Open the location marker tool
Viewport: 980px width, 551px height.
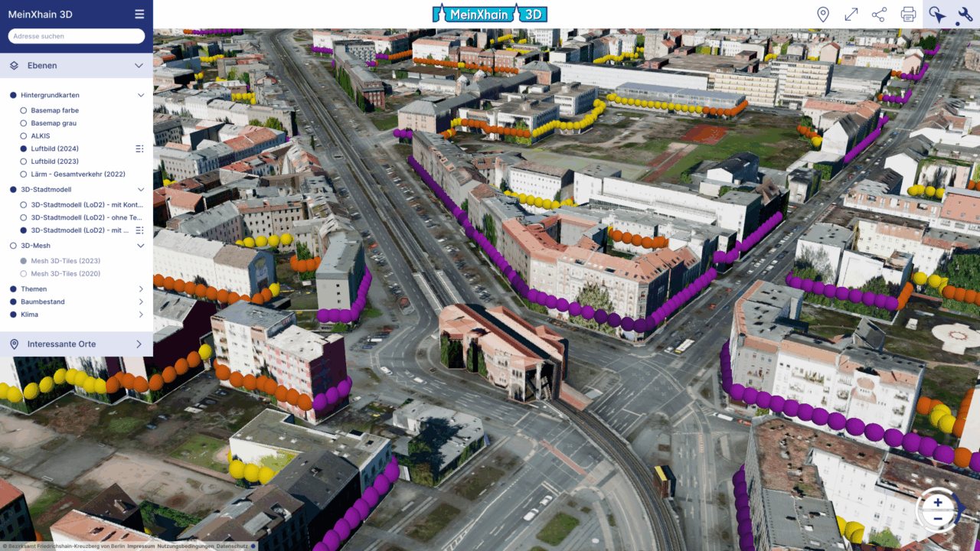[x=823, y=14]
